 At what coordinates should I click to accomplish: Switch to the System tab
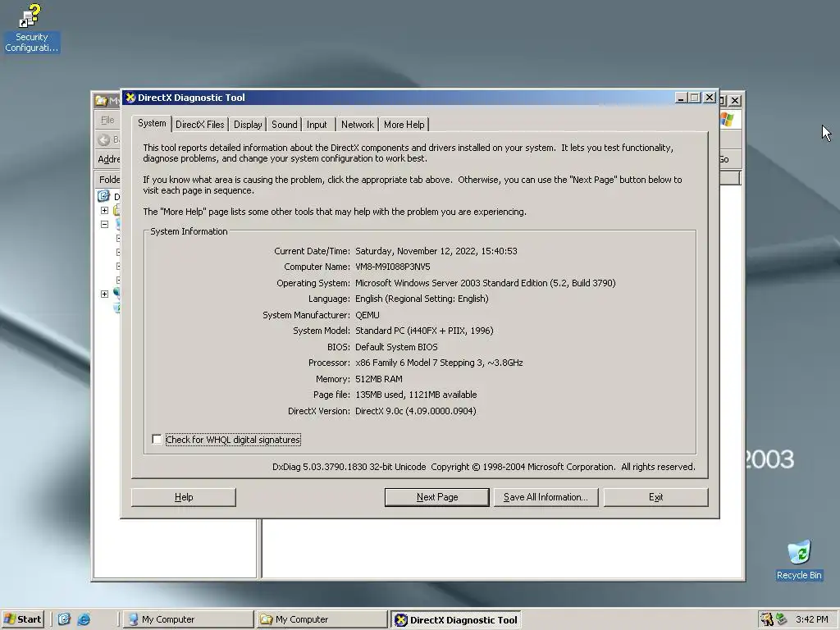152,123
